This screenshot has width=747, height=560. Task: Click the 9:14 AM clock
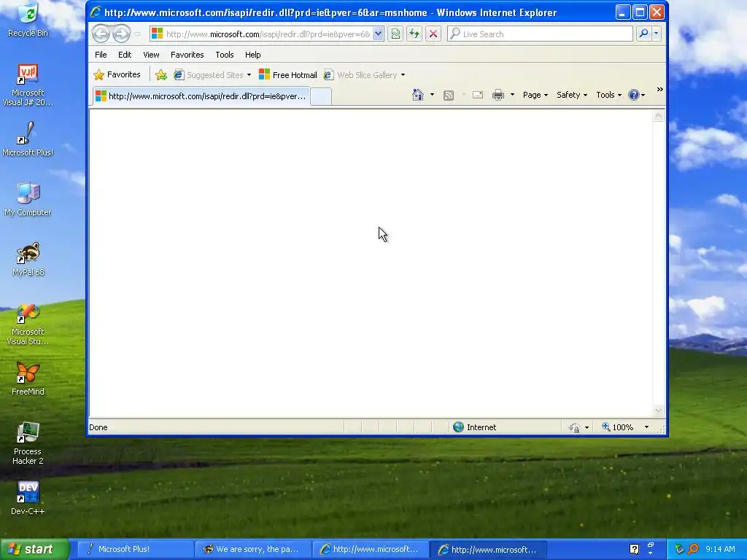point(720,549)
